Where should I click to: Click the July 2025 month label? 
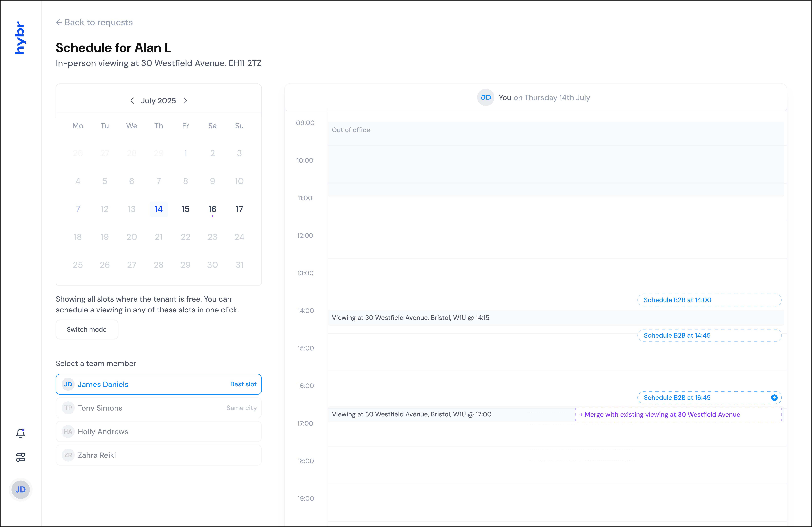[x=159, y=101]
